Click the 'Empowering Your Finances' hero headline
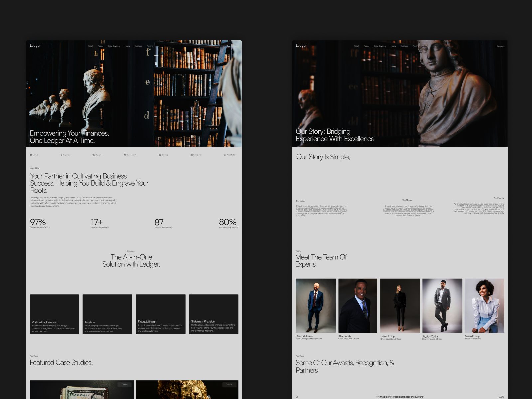Image resolution: width=532 pixels, height=399 pixels. pos(69,137)
